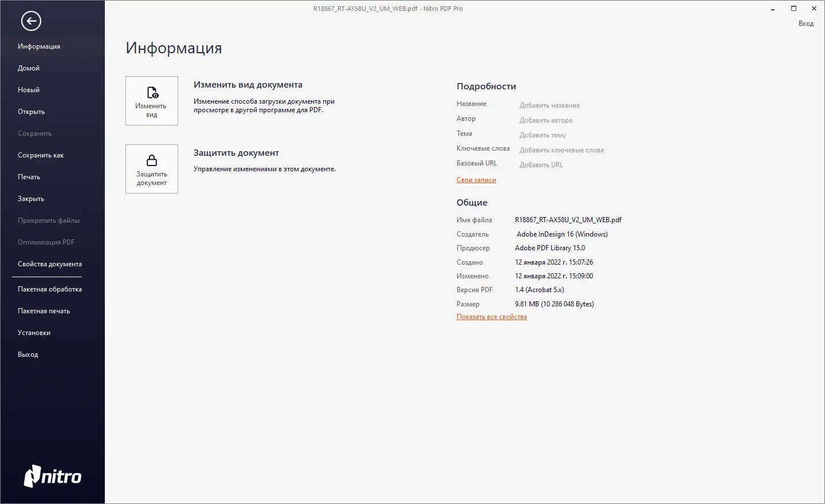Click the Adobe PDF Library 15.0 value

(x=550, y=248)
